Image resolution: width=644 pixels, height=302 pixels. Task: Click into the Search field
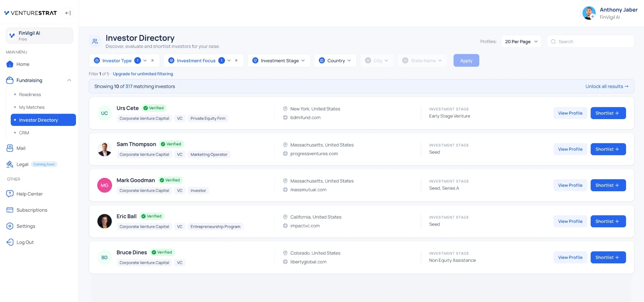[x=591, y=42]
